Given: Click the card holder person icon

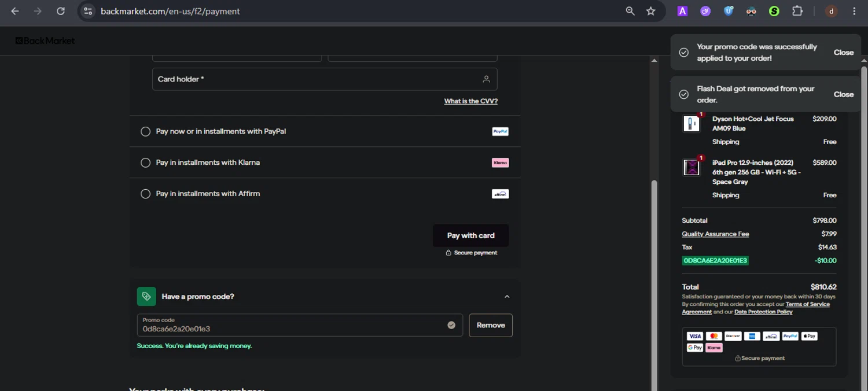Looking at the screenshot, I should coord(486,79).
